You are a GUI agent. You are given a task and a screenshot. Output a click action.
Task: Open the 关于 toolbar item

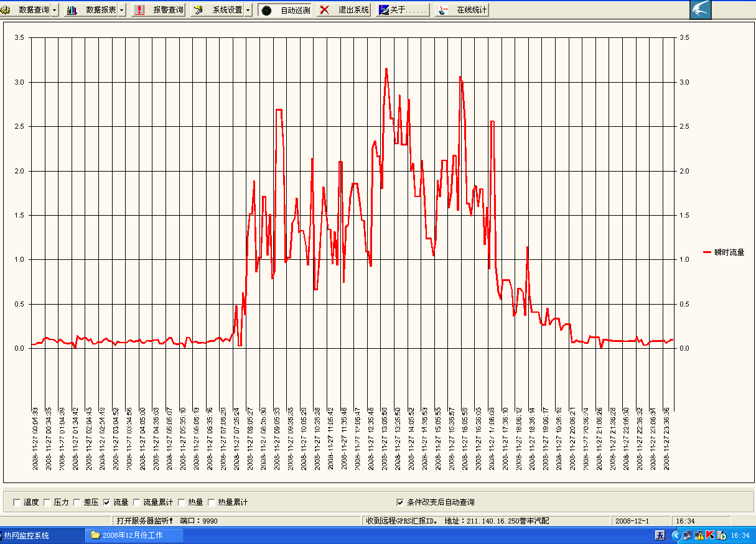403,10
